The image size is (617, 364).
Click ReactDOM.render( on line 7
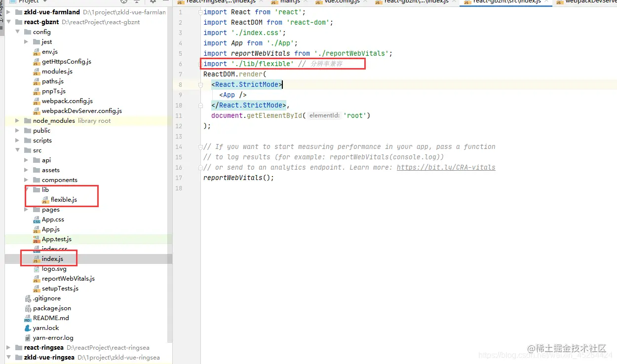[235, 74]
